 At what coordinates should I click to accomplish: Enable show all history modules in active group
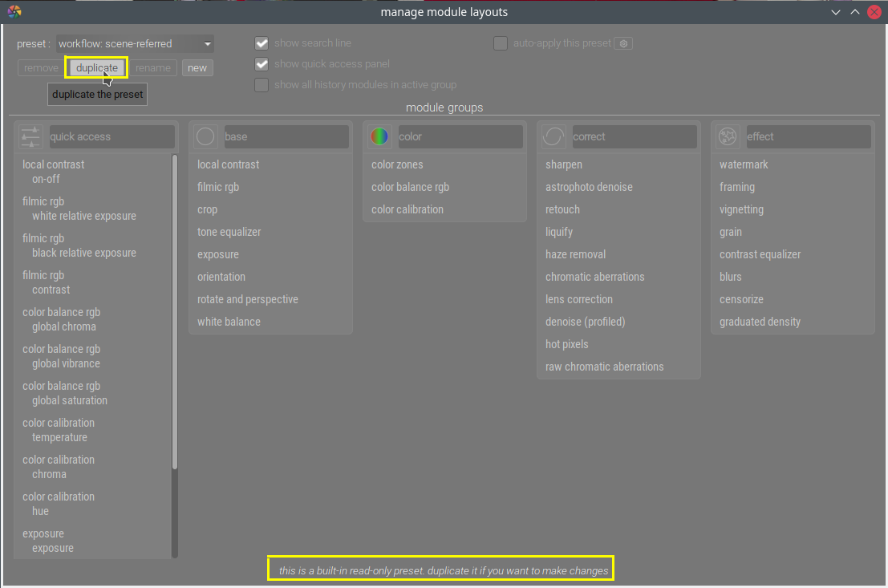tap(262, 85)
